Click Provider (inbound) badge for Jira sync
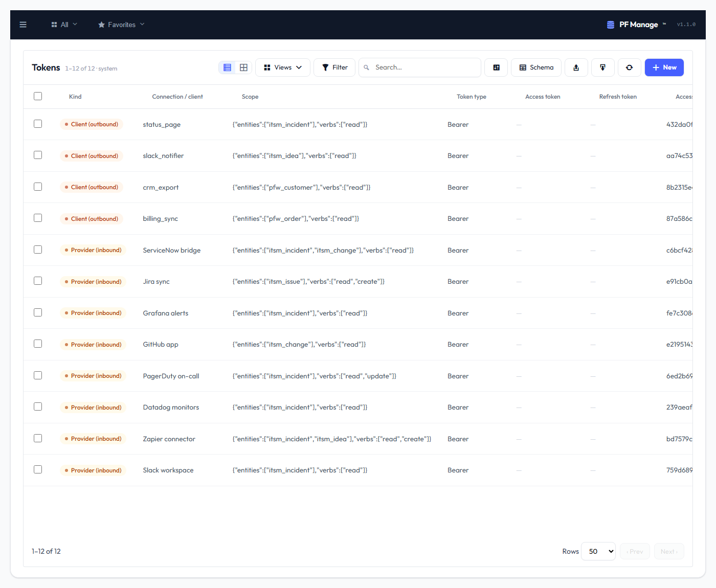Image resolution: width=716 pixels, height=588 pixels. [x=93, y=282]
